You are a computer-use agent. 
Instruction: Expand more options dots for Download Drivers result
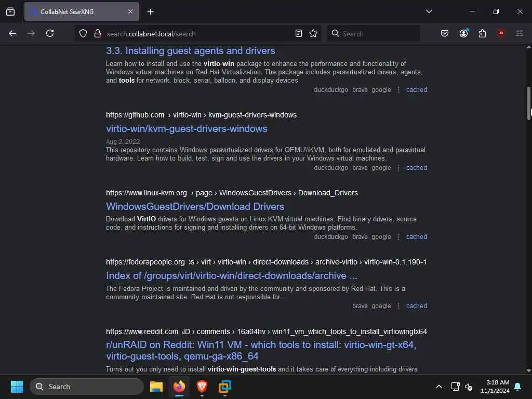click(398, 237)
